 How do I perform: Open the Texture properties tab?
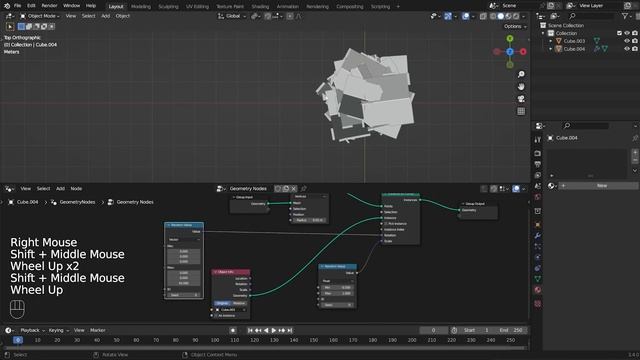[x=538, y=303]
